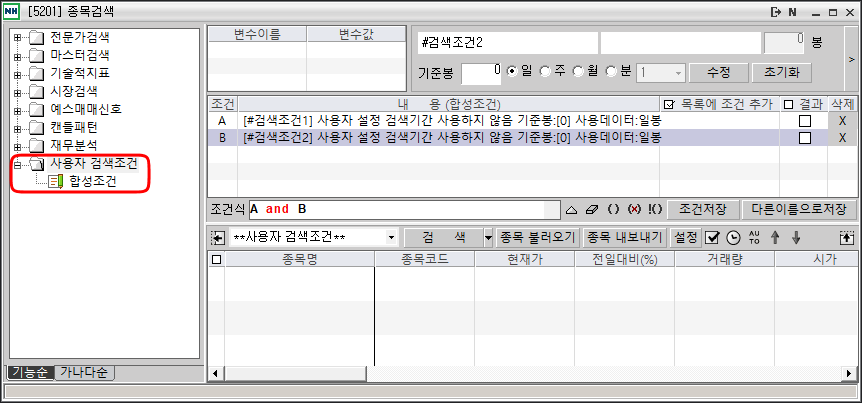Click the triangle icon beside the 조건식 field
Image resolution: width=862 pixels, height=403 pixels.
[571, 209]
